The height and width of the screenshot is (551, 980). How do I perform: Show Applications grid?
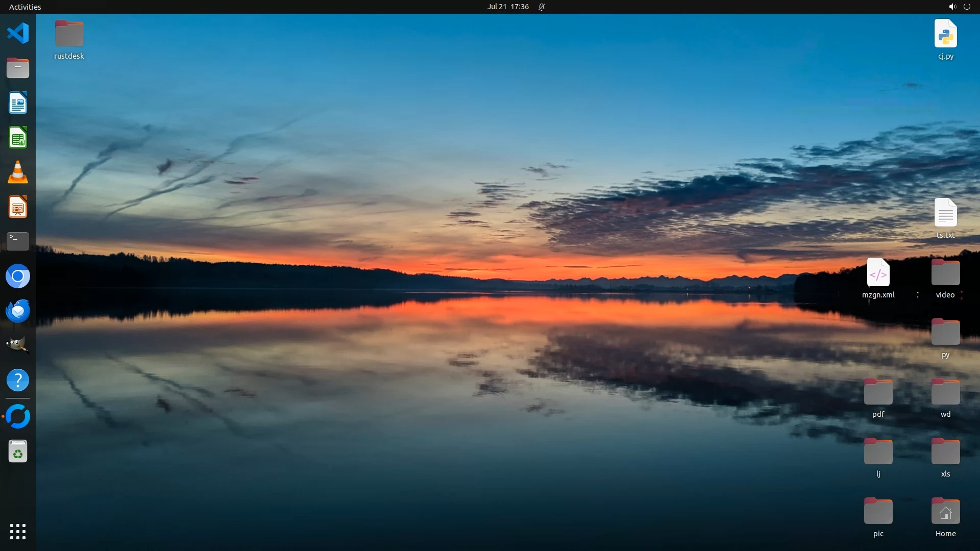[18, 532]
